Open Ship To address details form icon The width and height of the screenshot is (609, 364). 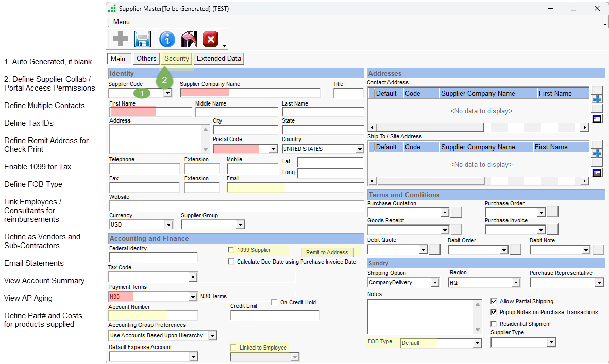(x=597, y=172)
